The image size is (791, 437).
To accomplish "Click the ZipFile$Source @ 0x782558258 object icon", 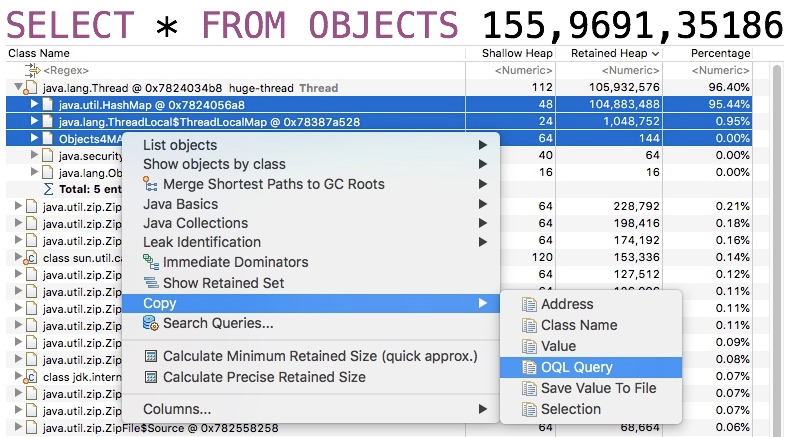I will tap(31, 428).
